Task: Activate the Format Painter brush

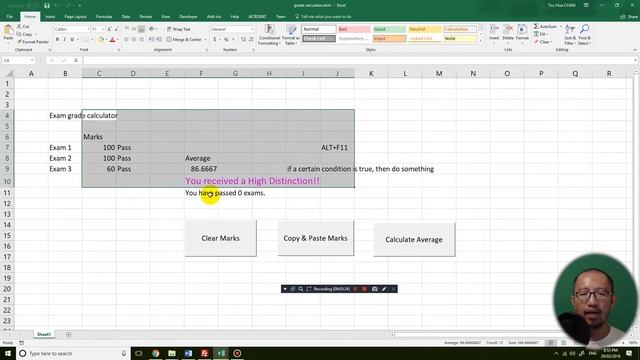Action: [x=33, y=42]
